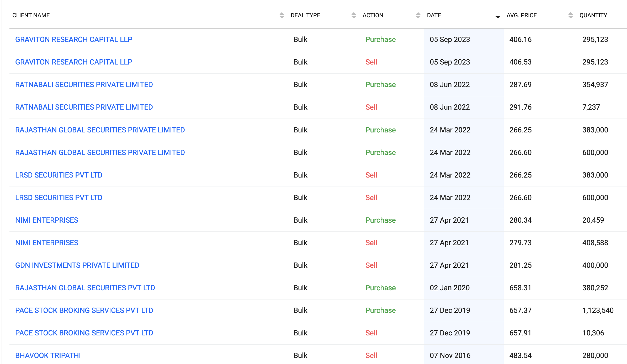Select the 02 Jan 2020 date cell

[450, 288]
